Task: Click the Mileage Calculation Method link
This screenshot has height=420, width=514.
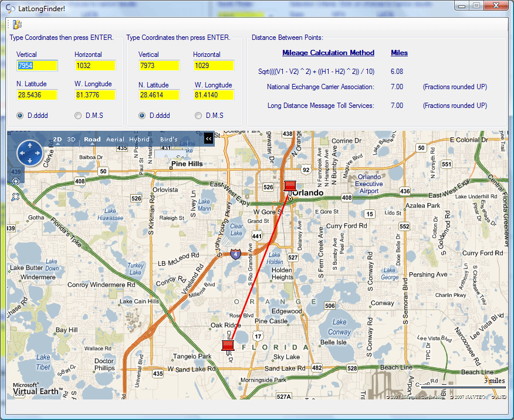Action: click(x=328, y=53)
